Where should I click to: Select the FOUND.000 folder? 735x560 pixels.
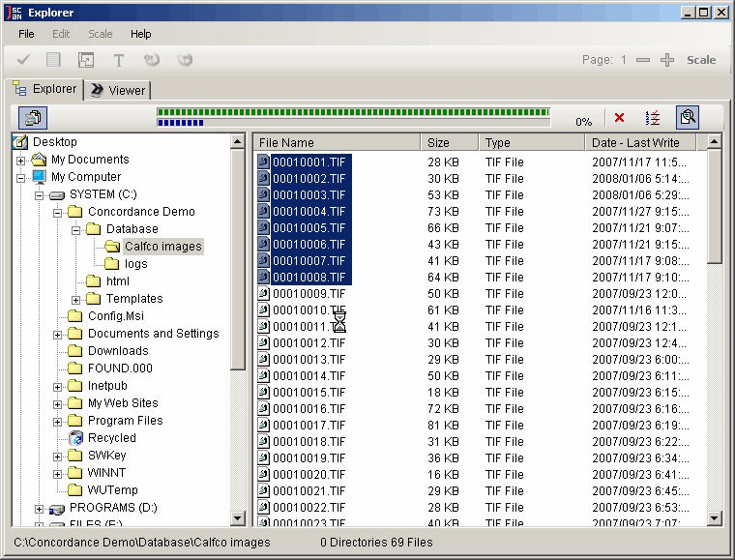[x=120, y=368]
